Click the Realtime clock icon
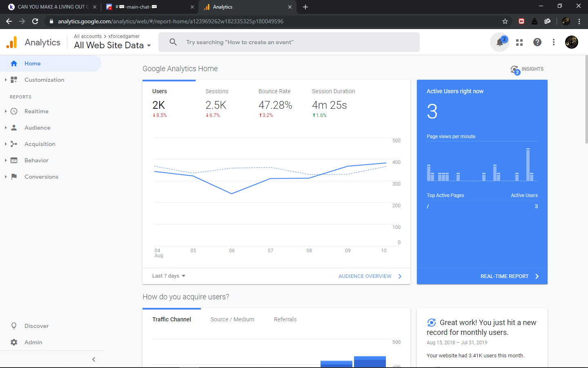Image resolution: width=588 pixels, height=368 pixels. (14, 111)
